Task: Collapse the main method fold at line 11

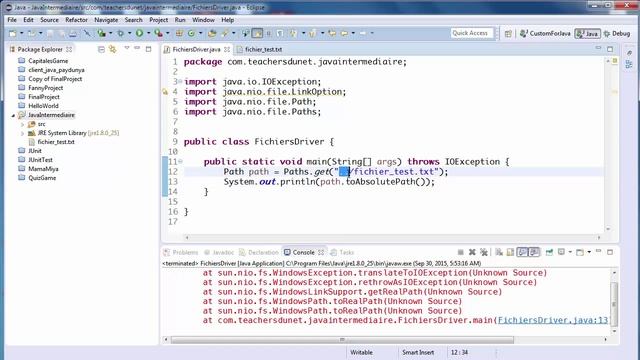Action: [x=180, y=161]
